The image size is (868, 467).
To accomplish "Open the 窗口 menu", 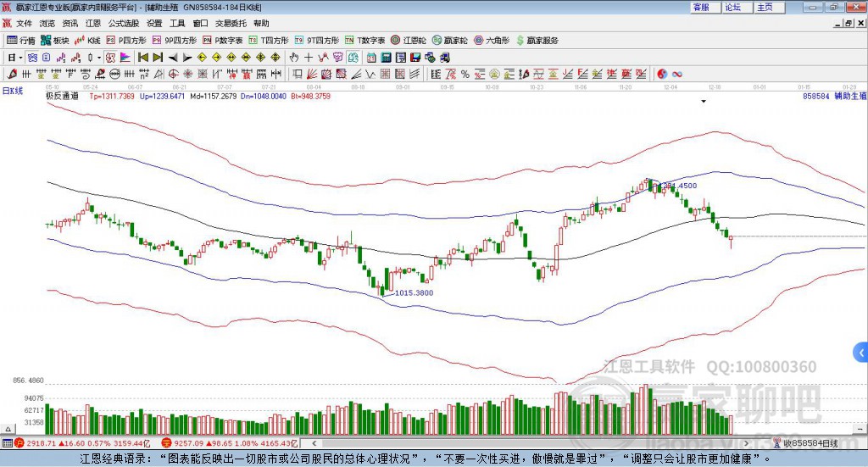I will [x=200, y=23].
